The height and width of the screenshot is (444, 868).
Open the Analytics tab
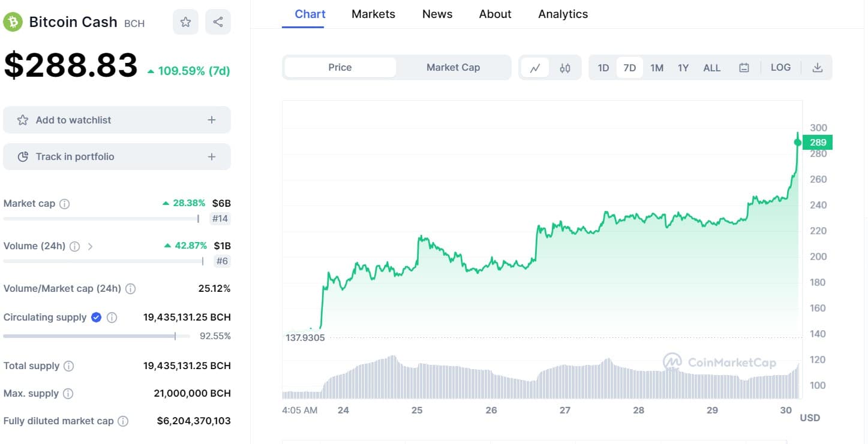point(563,14)
